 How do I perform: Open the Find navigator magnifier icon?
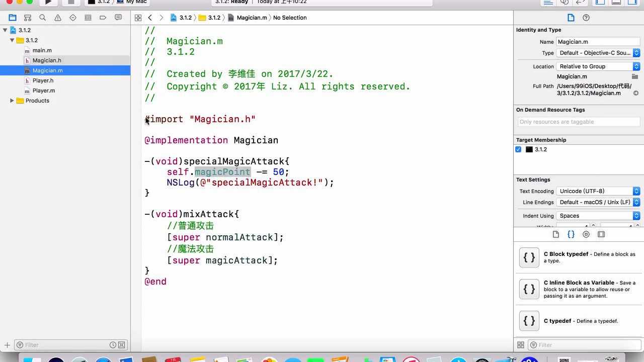[43, 18]
